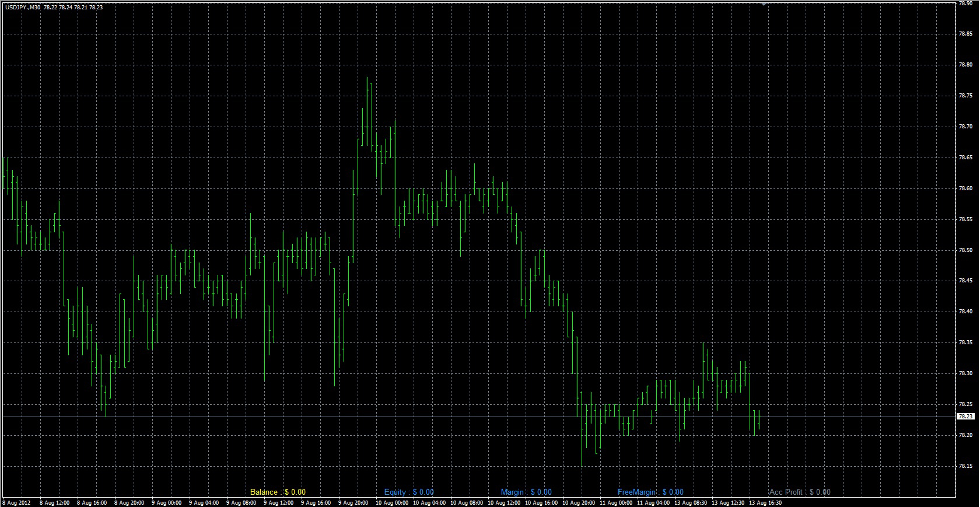Click the 78.30 price axis label

(x=965, y=373)
